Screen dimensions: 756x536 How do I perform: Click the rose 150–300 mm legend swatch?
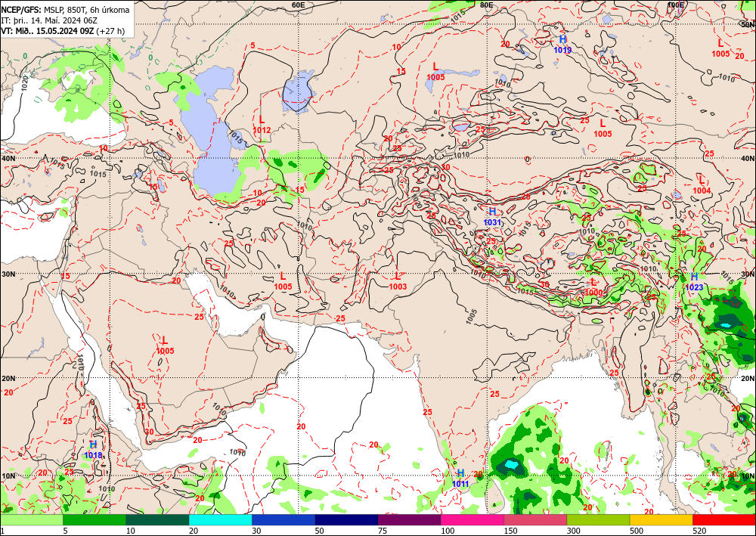coord(535,520)
